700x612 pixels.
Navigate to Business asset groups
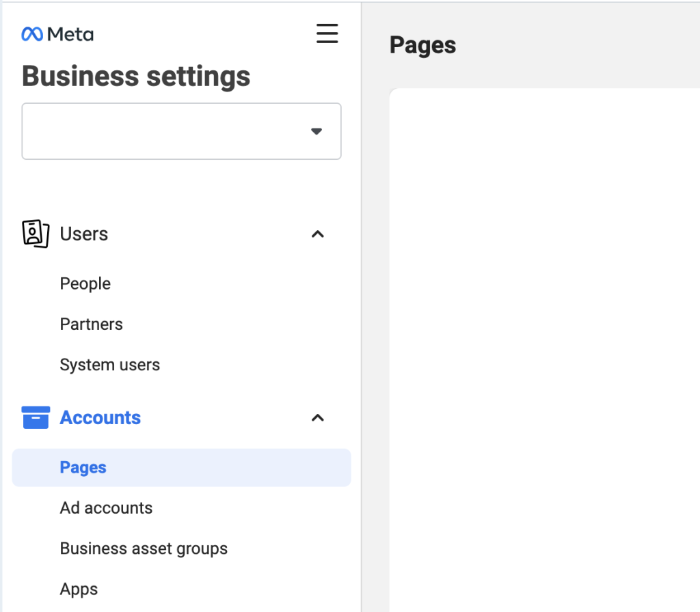click(x=144, y=548)
